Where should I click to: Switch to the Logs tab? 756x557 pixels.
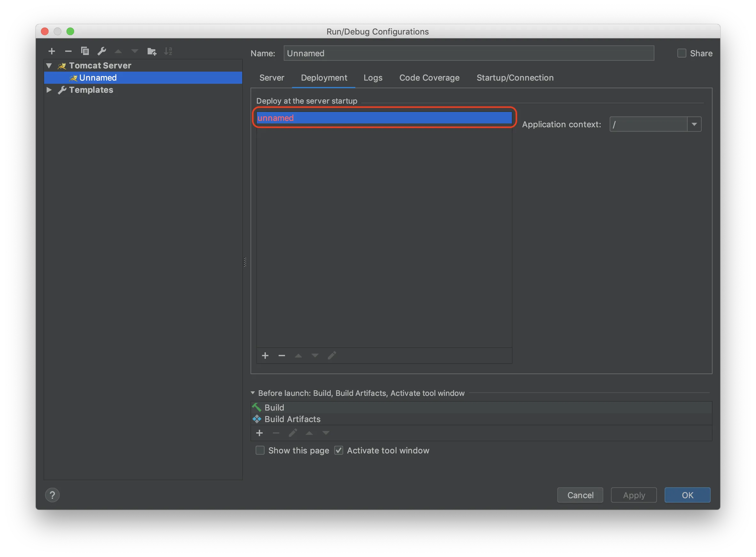pyautogui.click(x=373, y=78)
